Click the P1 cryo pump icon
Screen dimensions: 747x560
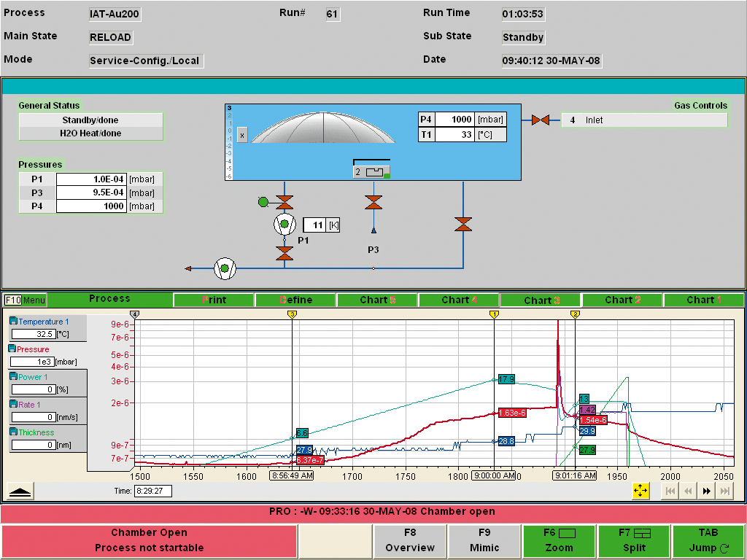[284, 225]
